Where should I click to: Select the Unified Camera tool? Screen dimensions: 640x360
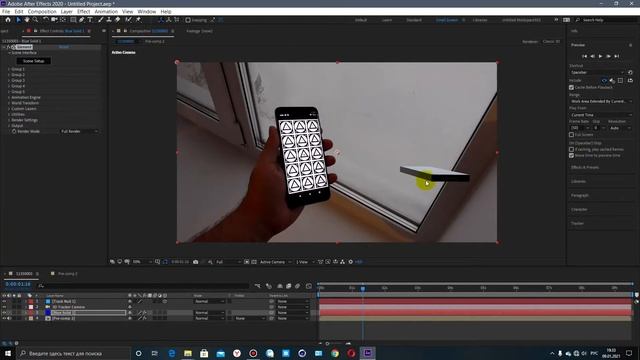tap(54, 20)
